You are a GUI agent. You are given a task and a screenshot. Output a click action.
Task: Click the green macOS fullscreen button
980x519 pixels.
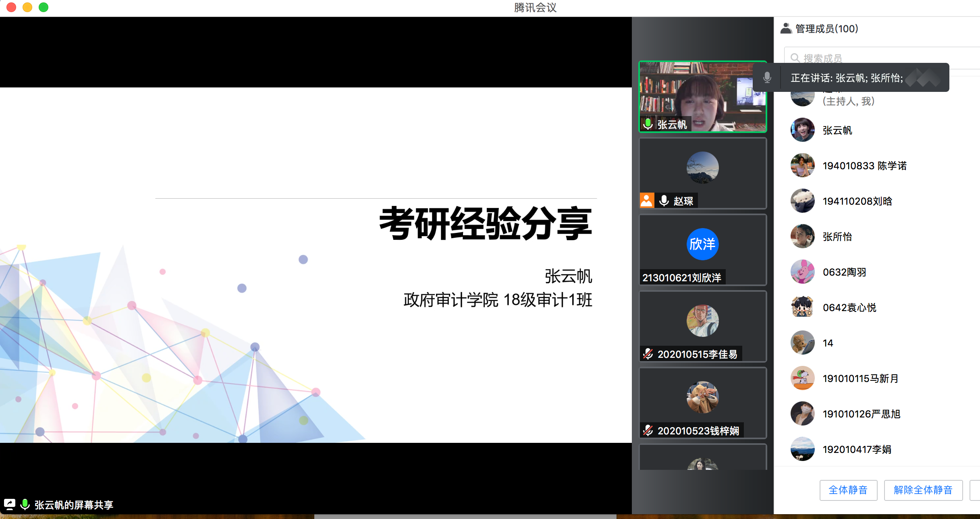click(x=44, y=7)
